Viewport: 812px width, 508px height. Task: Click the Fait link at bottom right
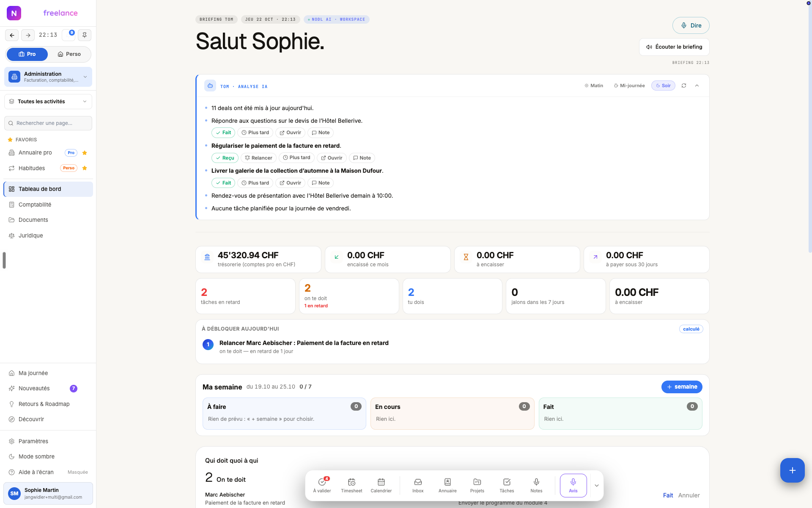point(668,495)
